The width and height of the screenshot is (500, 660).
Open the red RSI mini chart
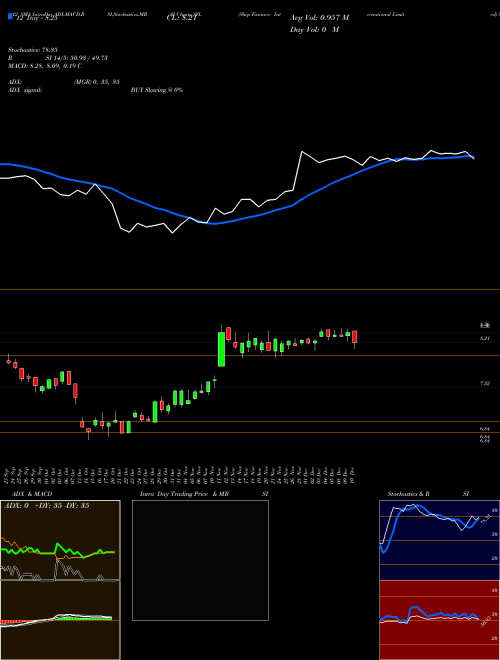439,620
